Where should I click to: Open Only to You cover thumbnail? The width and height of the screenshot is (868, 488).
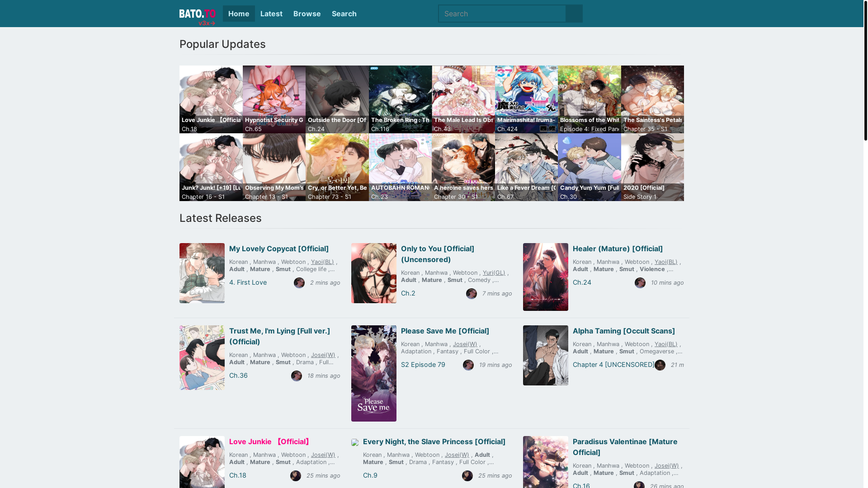point(374,273)
